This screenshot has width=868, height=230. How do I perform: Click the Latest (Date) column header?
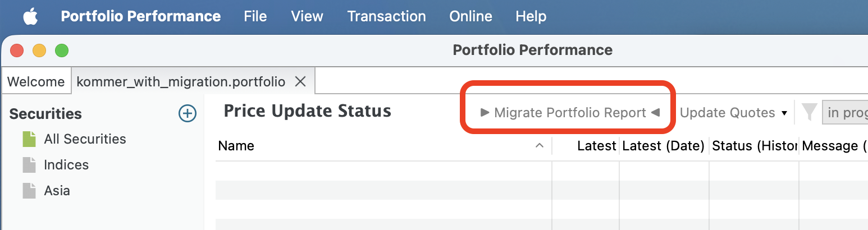(x=664, y=146)
